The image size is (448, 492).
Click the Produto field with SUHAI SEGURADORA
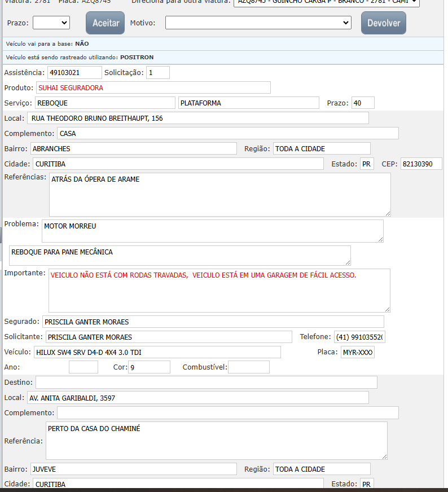153,88
